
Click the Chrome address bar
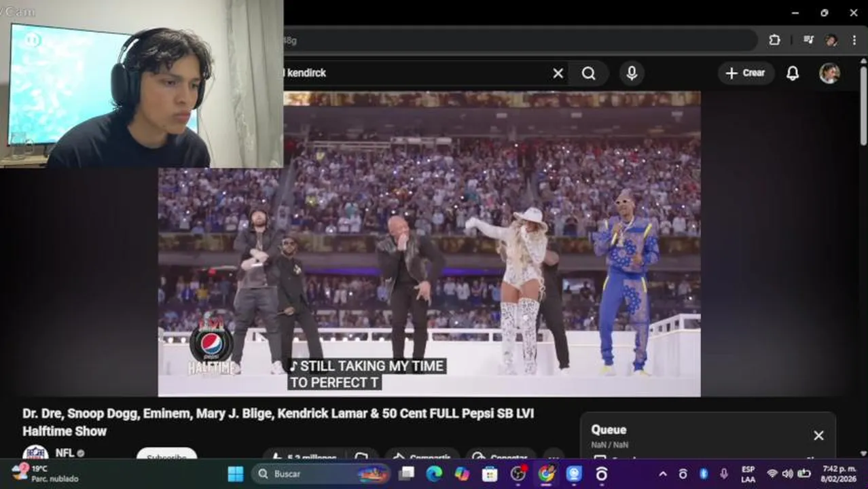(x=520, y=40)
